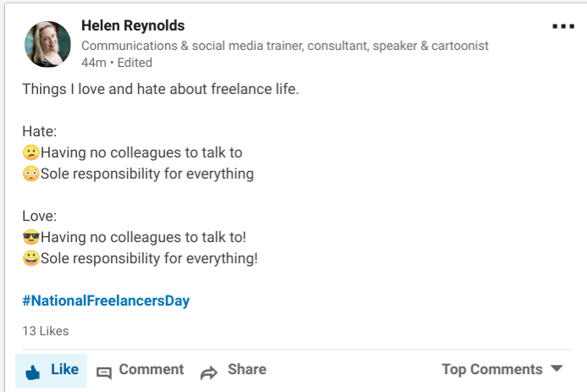Open the three-dot post options menu
This screenshot has height=392, width=587.
(x=562, y=26)
